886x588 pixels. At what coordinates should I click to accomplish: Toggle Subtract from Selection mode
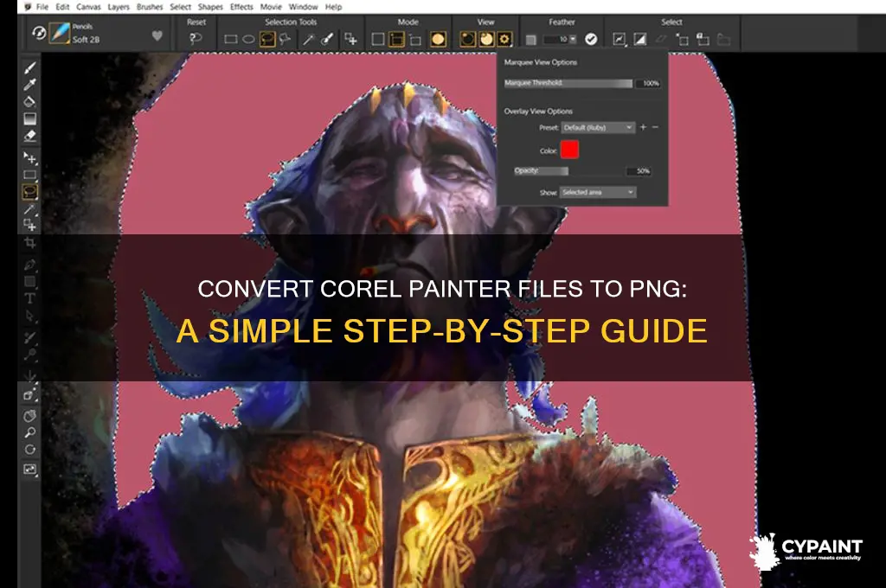pyautogui.click(x=415, y=40)
